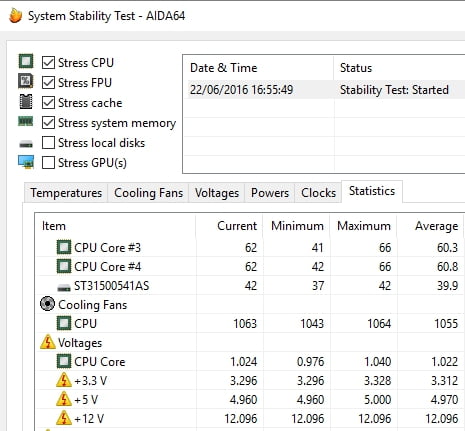Viewport: 465px width, 431px height.
Task: Open the Powers tab
Action: tap(270, 193)
